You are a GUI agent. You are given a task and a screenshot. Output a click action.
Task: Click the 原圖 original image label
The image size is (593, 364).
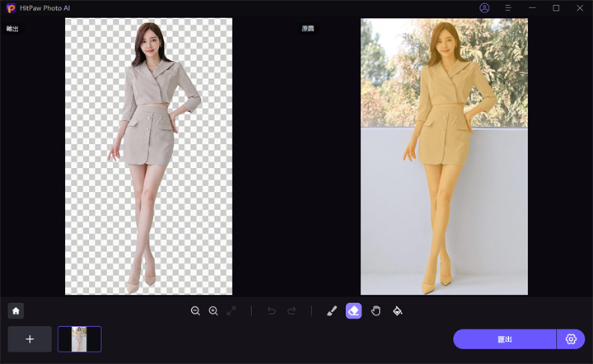click(x=308, y=29)
